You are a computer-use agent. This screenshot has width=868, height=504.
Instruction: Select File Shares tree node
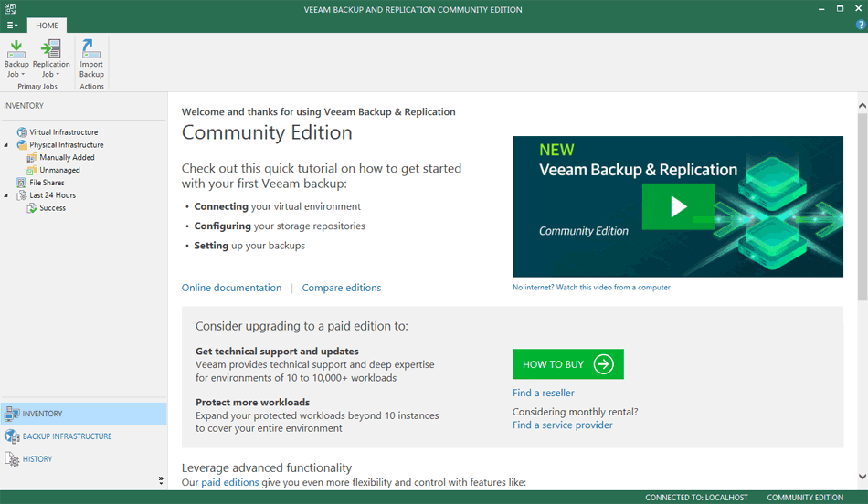click(47, 183)
